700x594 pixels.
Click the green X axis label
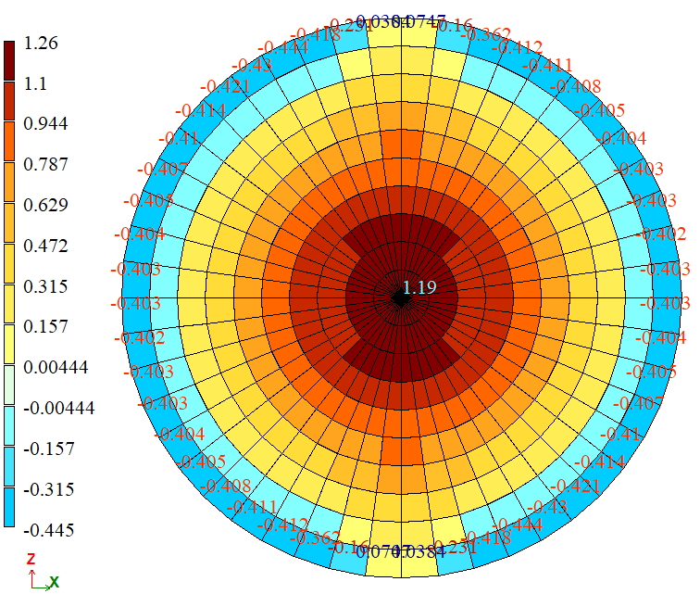tap(55, 581)
